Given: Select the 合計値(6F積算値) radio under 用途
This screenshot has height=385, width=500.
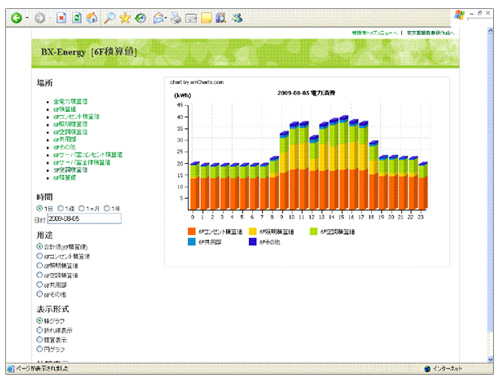Looking at the screenshot, I should coord(39,246).
